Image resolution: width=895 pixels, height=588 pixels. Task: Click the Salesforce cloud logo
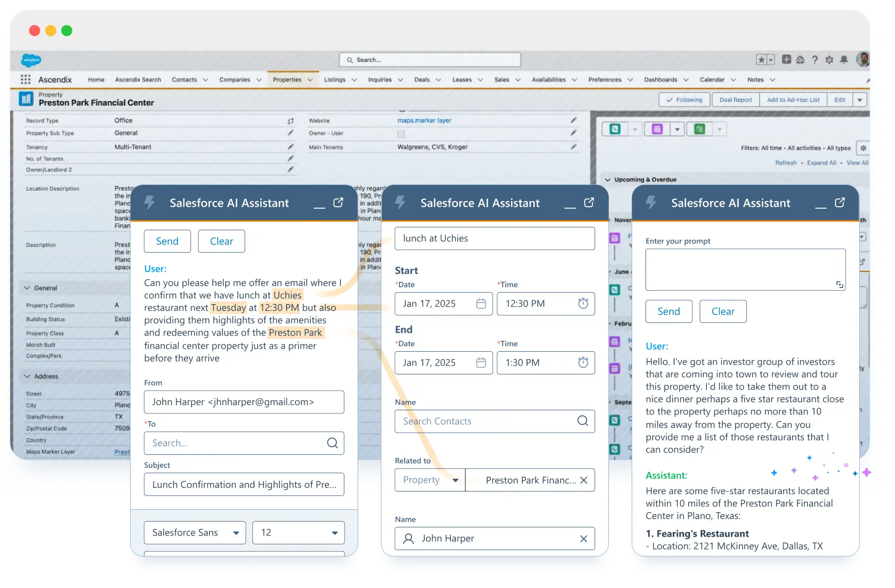(31, 60)
